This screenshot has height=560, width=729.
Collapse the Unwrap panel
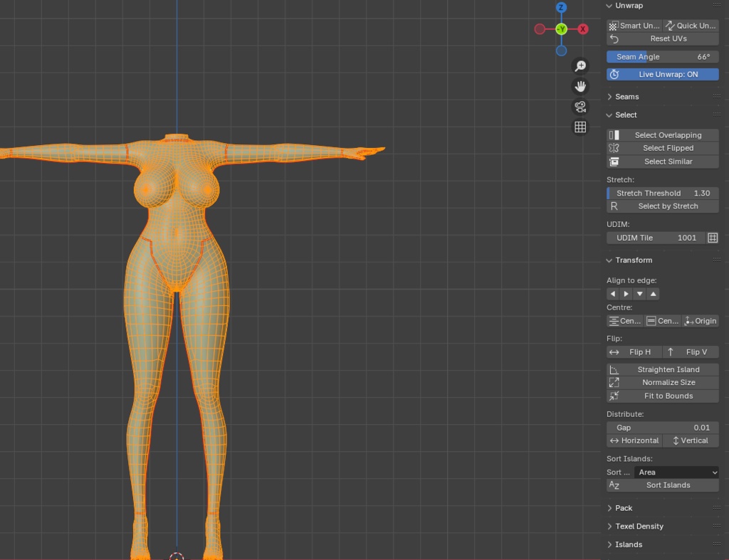click(609, 6)
